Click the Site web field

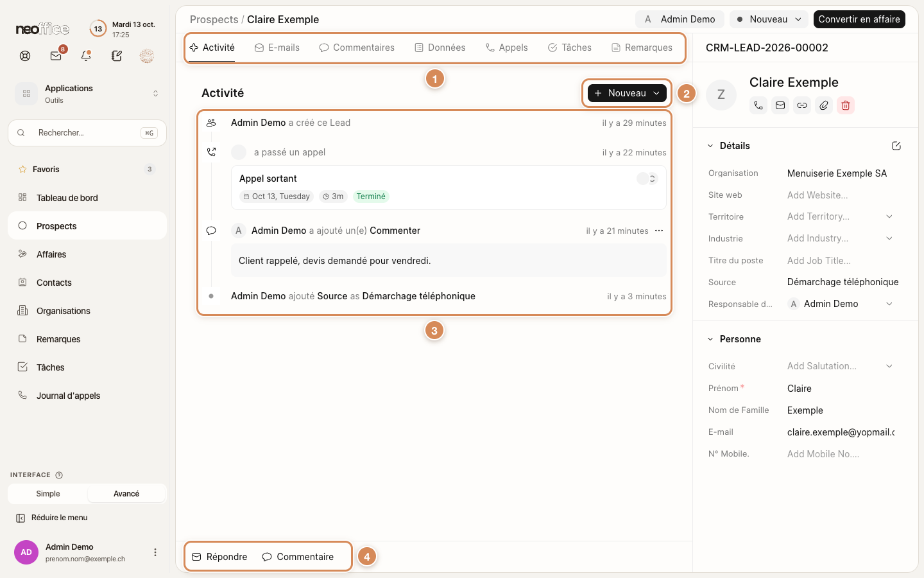[x=841, y=195]
